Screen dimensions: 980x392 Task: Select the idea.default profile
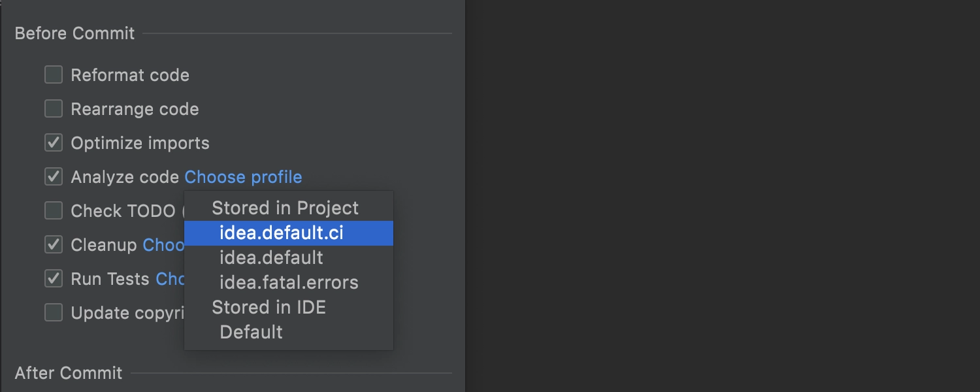click(x=289, y=258)
